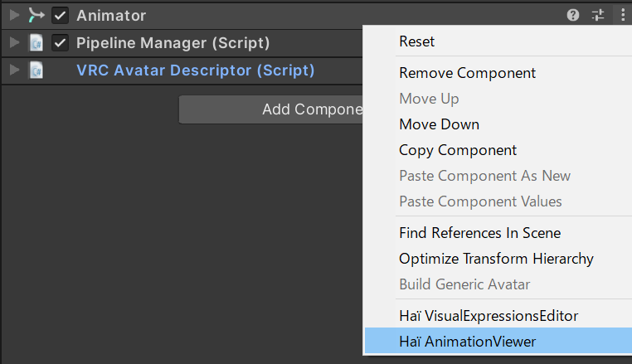Disable the Animator component checkbox
632x364 pixels.
pyautogui.click(x=60, y=15)
